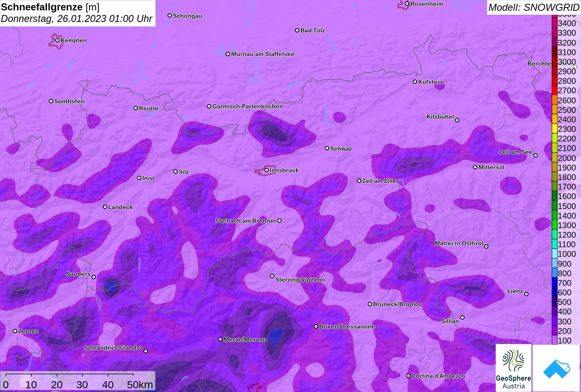This screenshot has height=392, width=581.
Task: Click the 2700 red legend swatch
Action: (x=554, y=90)
